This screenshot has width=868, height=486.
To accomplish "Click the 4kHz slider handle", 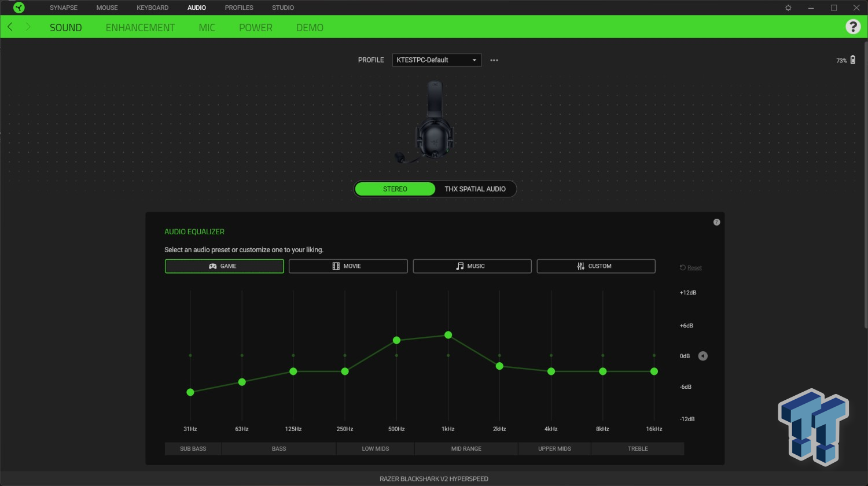I will pos(551,371).
